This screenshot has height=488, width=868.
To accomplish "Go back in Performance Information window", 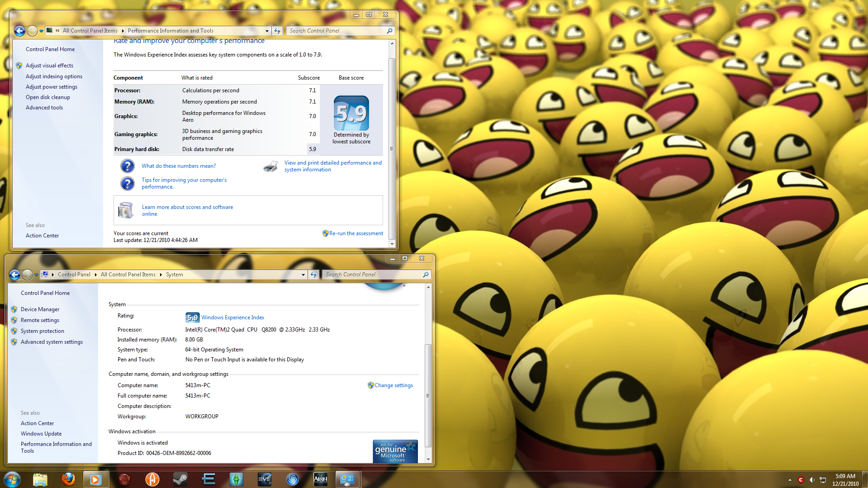I will click(x=19, y=31).
